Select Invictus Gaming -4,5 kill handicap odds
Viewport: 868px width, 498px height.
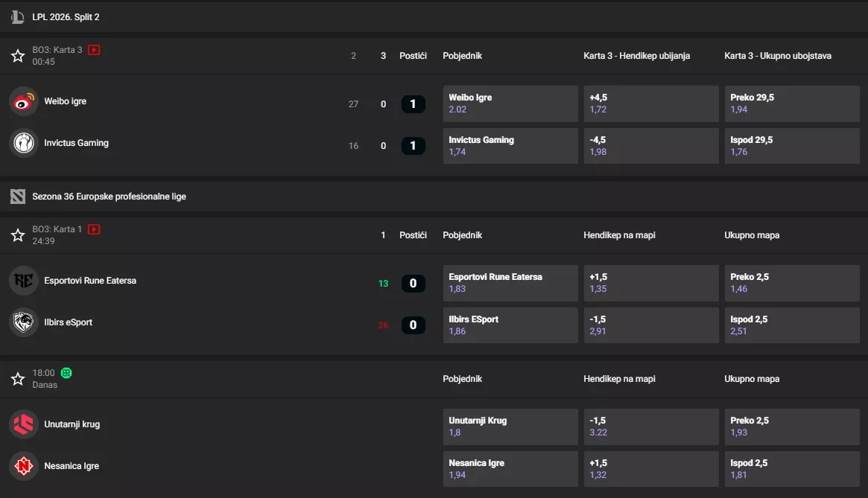650,146
